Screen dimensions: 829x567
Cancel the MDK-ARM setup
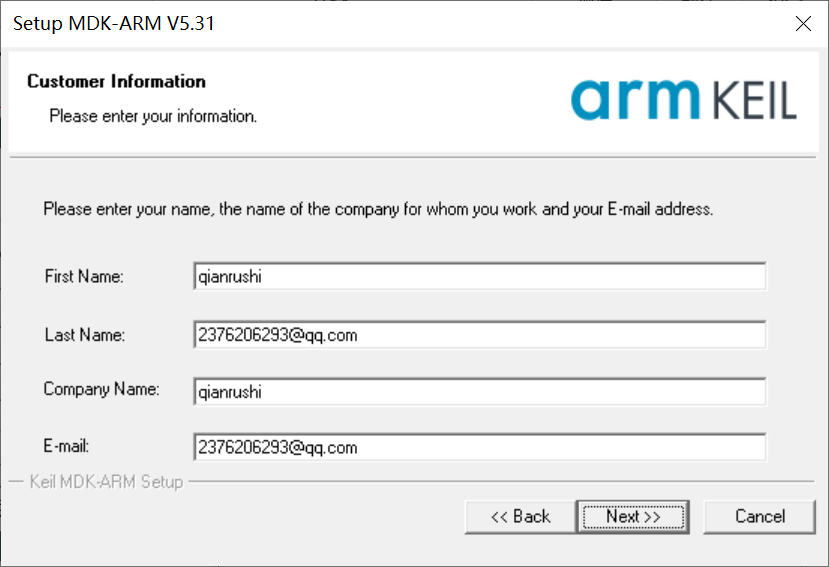pos(760,516)
